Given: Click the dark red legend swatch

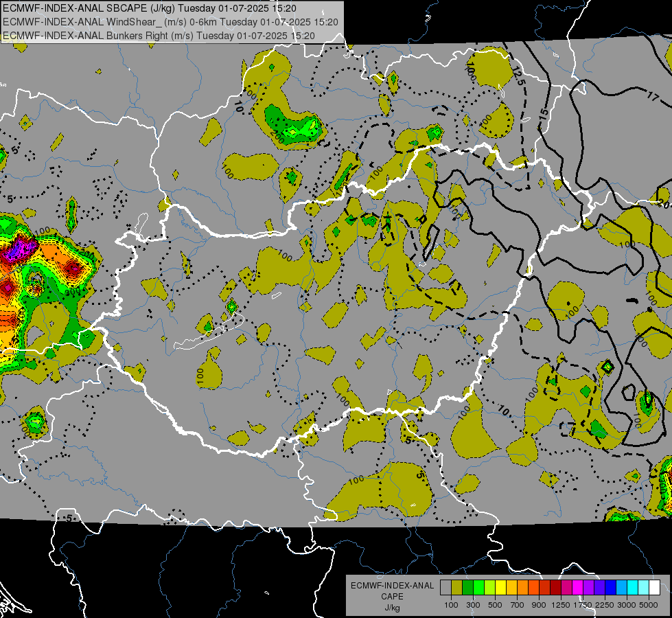Looking at the screenshot, I should [556, 588].
